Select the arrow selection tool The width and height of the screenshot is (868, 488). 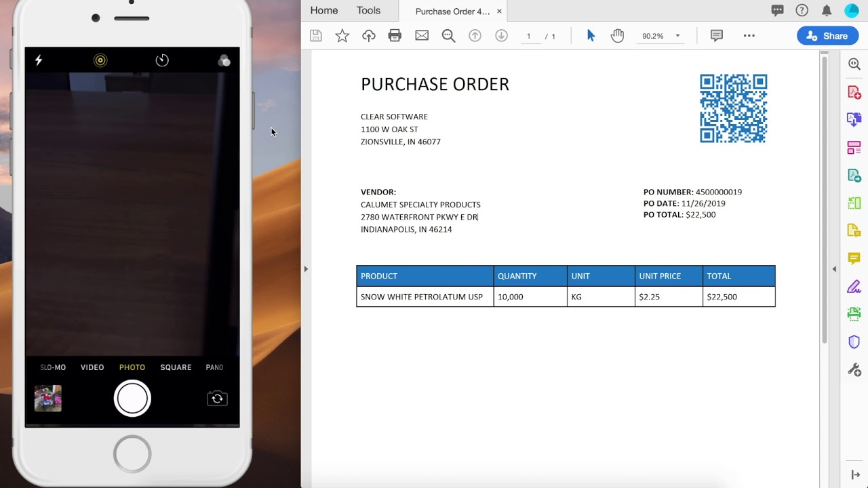pyautogui.click(x=591, y=36)
